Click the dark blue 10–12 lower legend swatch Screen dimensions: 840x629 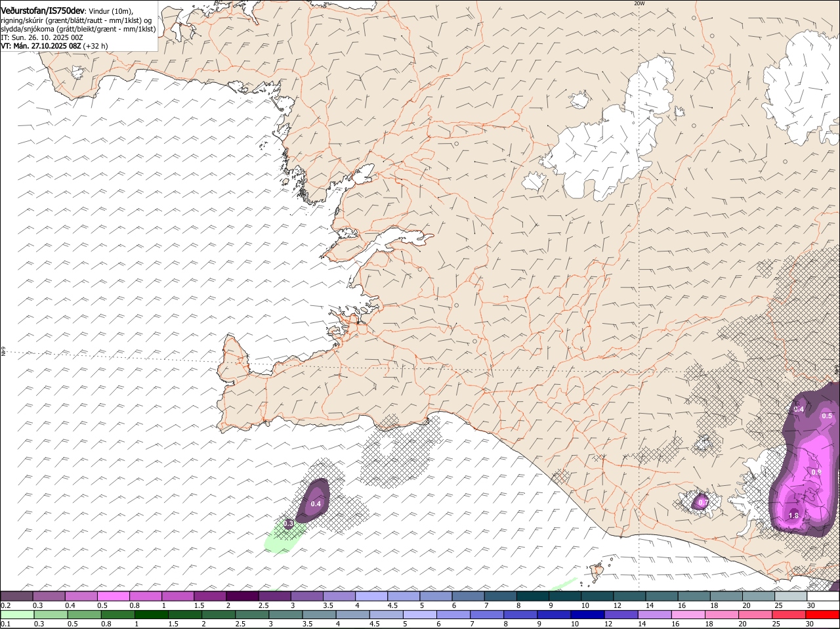(587, 615)
